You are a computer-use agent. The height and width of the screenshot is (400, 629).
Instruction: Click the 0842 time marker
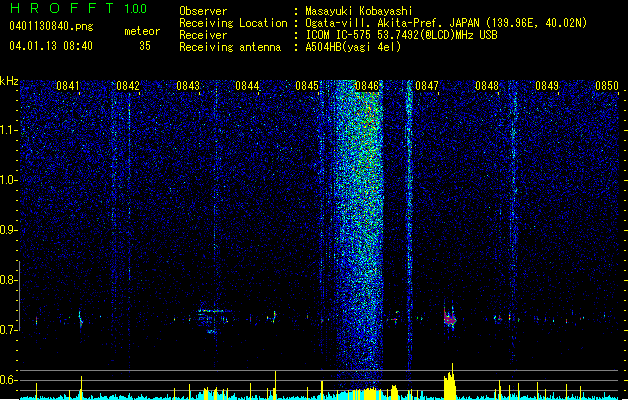pos(128,86)
